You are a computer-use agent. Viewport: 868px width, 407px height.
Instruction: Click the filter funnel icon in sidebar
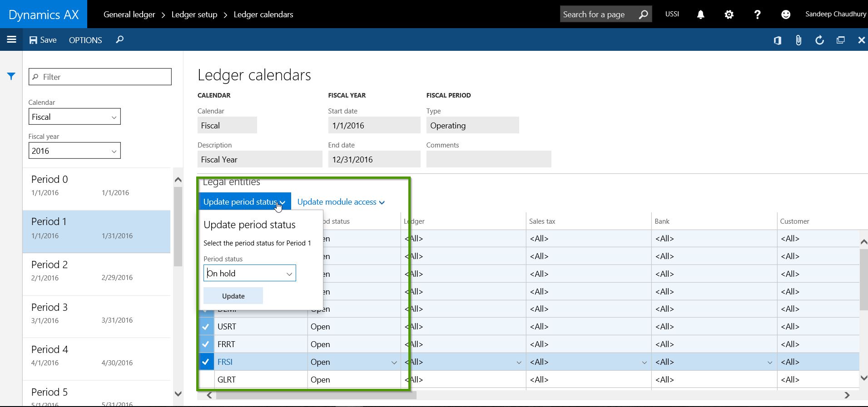tap(11, 76)
